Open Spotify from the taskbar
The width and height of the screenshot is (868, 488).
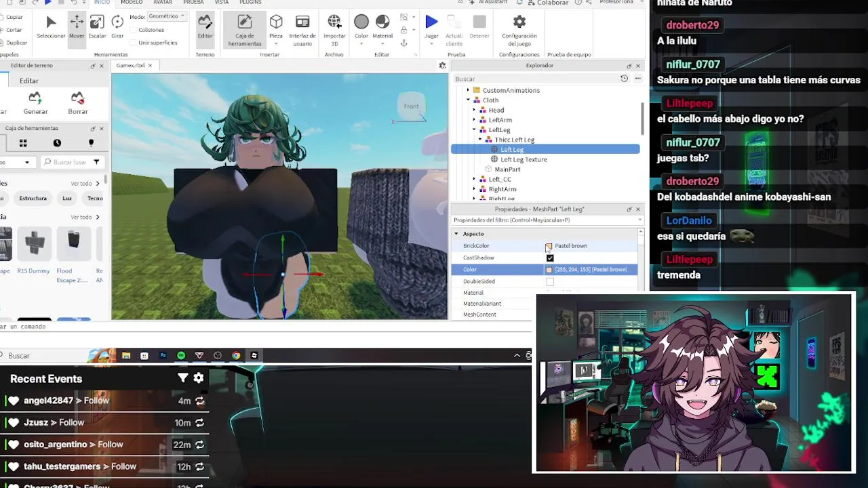(x=181, y=355)
